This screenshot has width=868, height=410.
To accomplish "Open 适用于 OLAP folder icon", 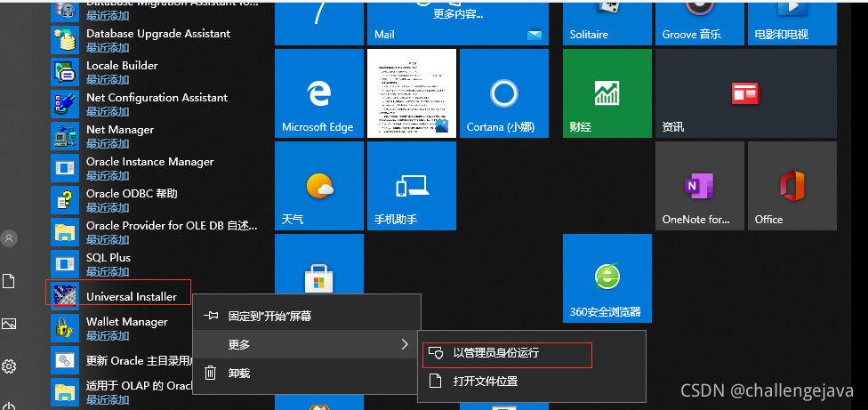I will [x=65, y=391].
